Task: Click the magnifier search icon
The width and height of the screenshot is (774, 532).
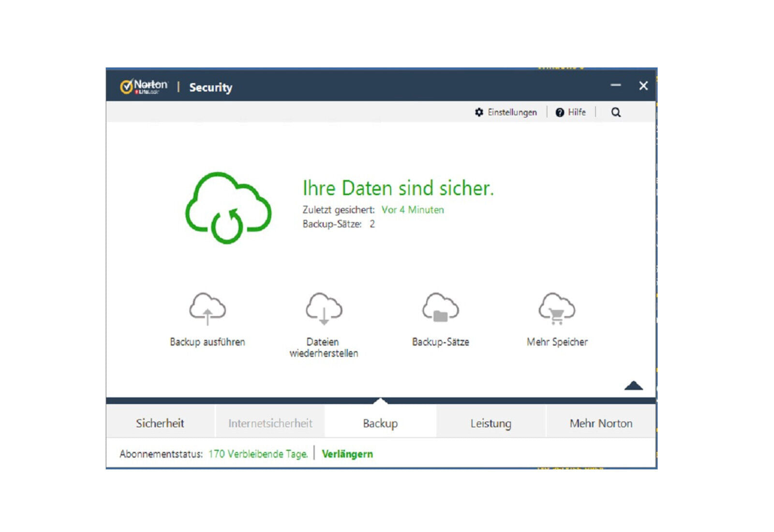Action: 616,112
